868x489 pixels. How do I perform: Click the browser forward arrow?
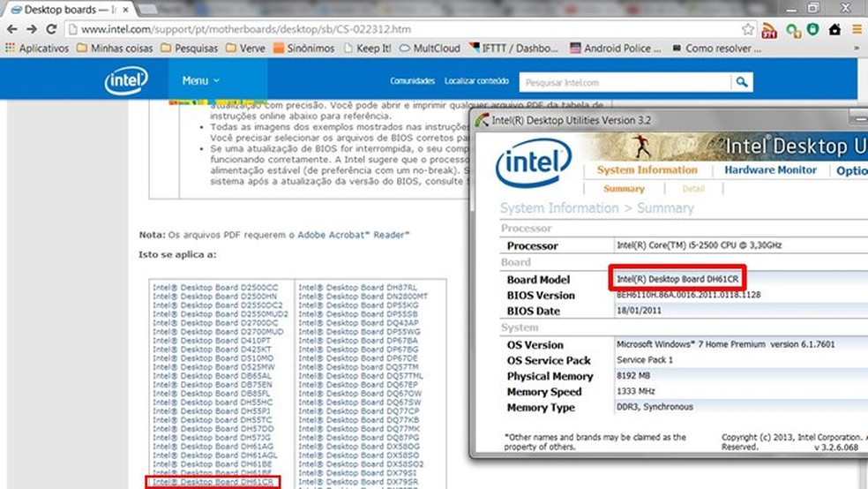coord(32,29)
